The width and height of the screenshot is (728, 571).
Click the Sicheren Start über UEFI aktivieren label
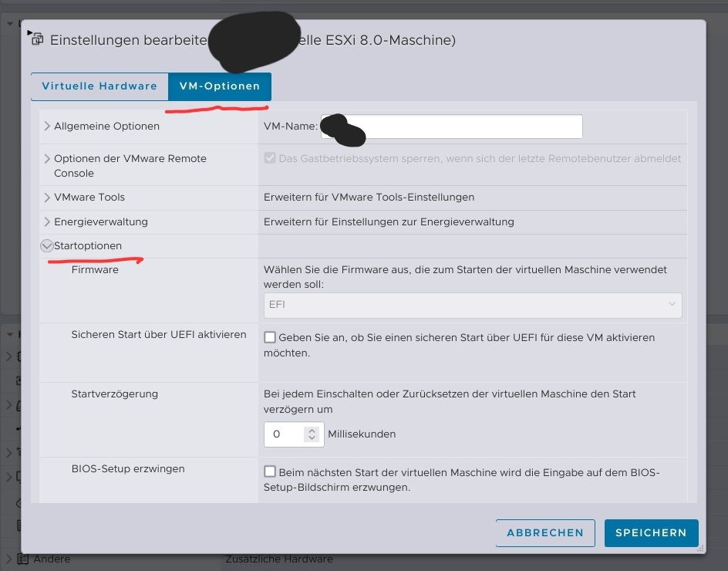coord(159,335)
